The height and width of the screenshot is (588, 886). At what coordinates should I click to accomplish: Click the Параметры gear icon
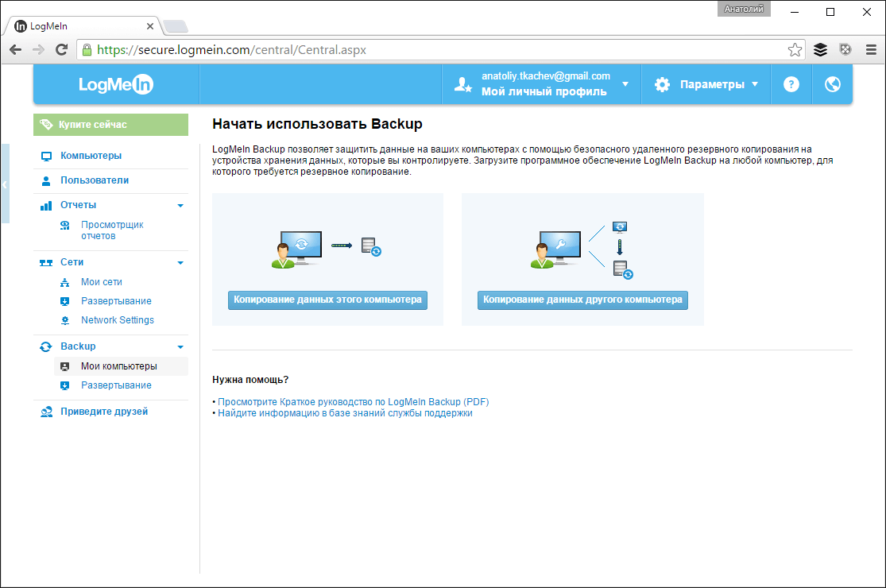[662, 85]
